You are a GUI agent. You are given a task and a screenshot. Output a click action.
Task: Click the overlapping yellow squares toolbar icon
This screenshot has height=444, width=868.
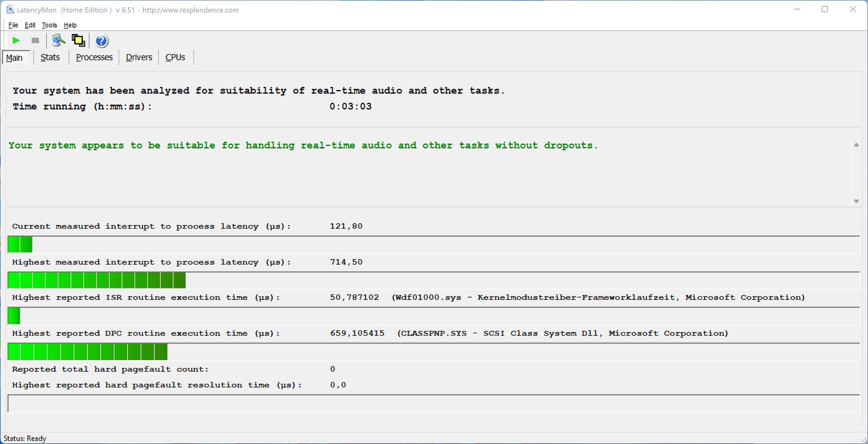(78, 41)
